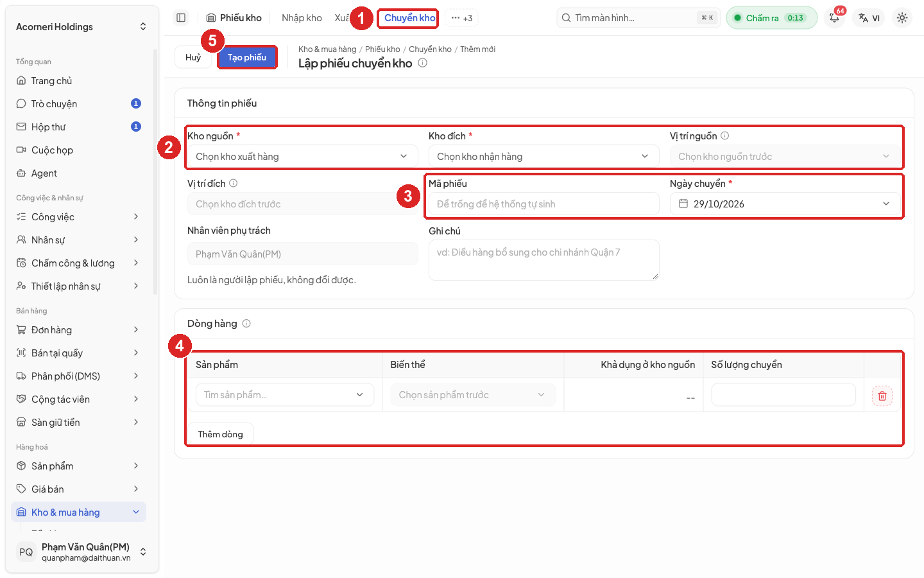Click the Phiếu kho warehouse icon tab
Image resolution: width=924 pixels, height=578 pixels.
[x=234, y=18]
